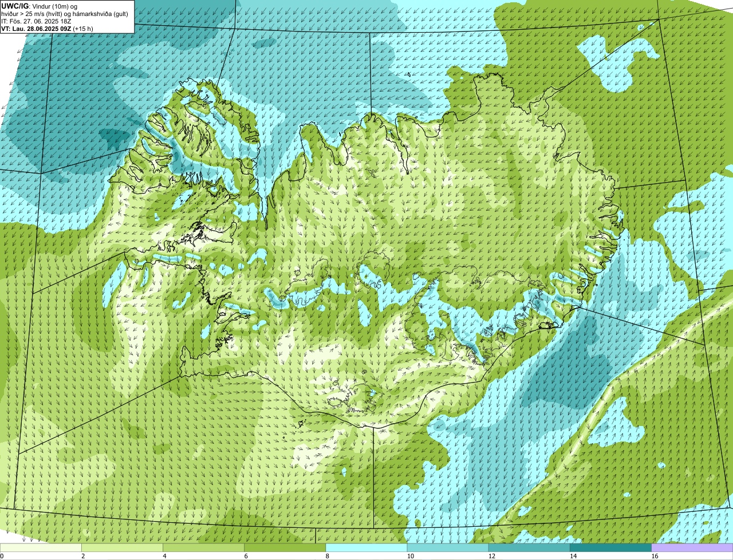The height and width of the screenshot is (560, 733).
Task: Click the 'IT: Fös. 27. 06. 2025 18Z' line
Action: click(x=37, y=21)
